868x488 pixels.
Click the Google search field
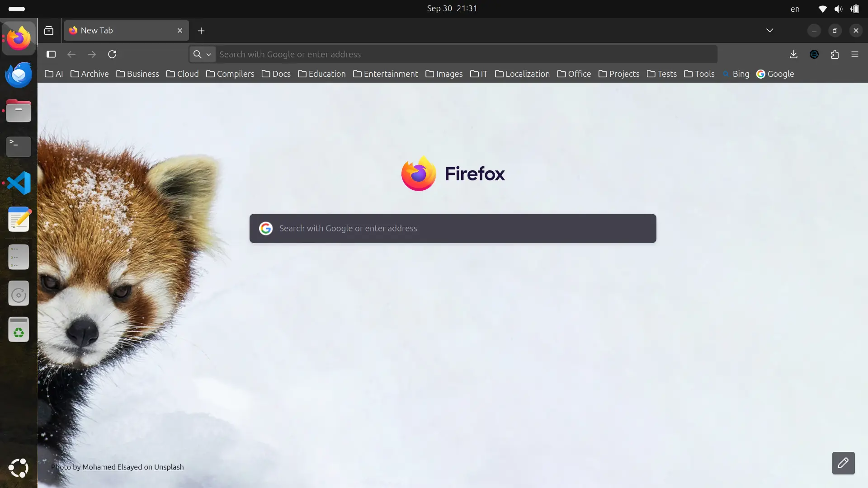pyautogui.click(x=452, y=228)
